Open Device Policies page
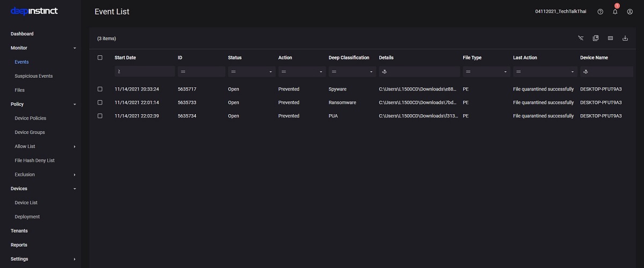Viewport: 644px width, 268px height. pos(31,118)
